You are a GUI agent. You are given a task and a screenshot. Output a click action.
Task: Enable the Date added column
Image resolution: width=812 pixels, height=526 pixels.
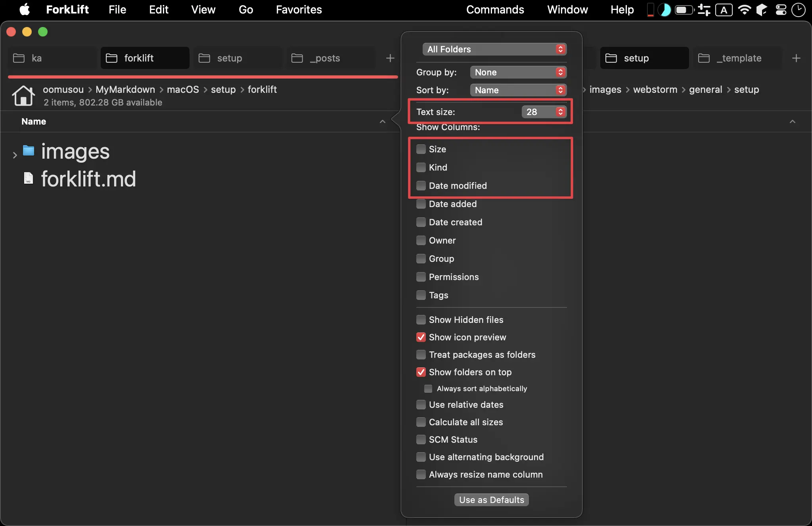[421, 204]
